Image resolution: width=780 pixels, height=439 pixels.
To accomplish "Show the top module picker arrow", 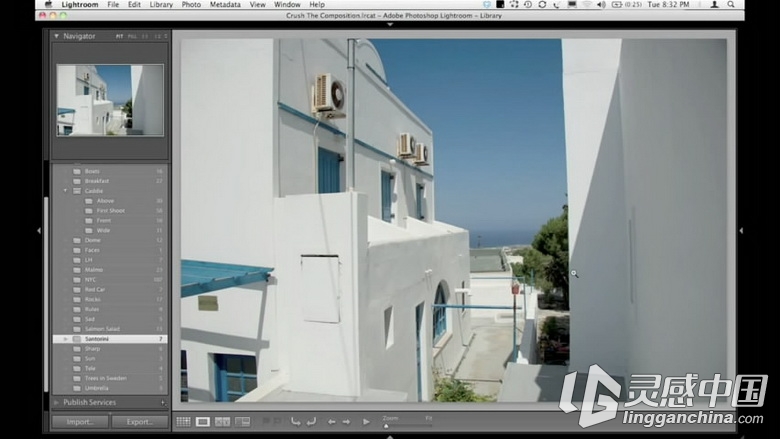I will (x=390, y=24).
